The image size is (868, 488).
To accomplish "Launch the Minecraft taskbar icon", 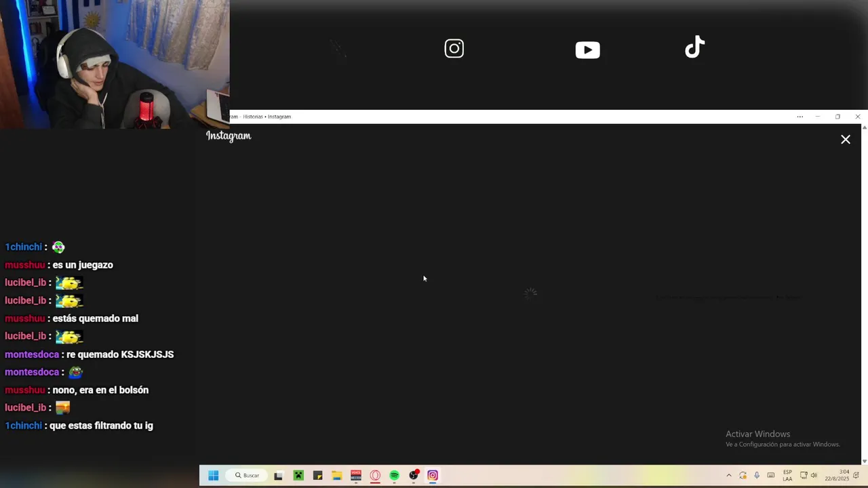I will pyautogui.click(x=298, y=476).
